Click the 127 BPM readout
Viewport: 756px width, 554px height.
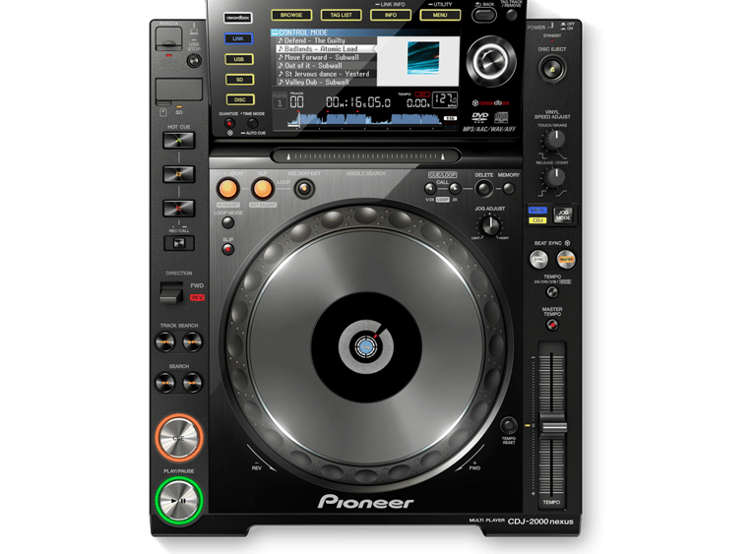444,99
